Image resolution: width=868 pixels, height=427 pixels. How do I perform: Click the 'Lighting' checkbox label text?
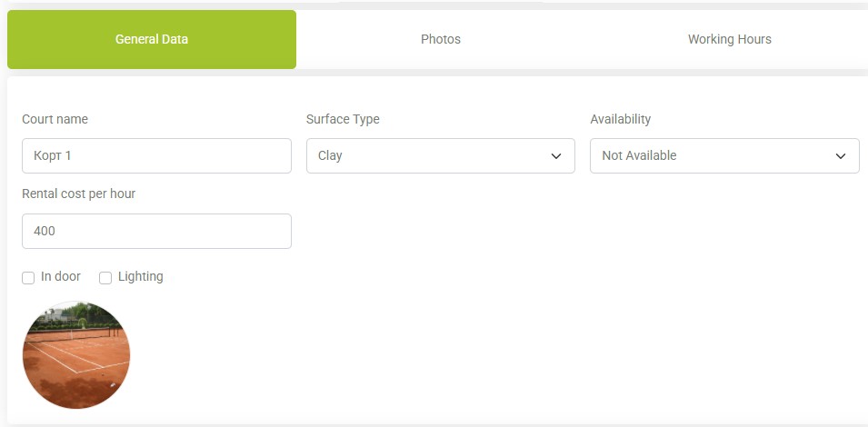[141, 277]
